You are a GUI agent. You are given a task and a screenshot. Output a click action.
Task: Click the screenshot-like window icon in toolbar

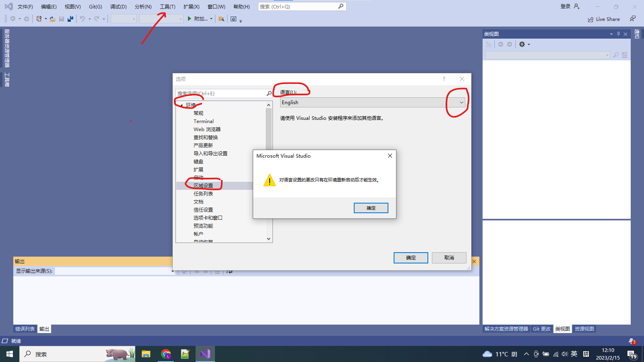(233, 19)
